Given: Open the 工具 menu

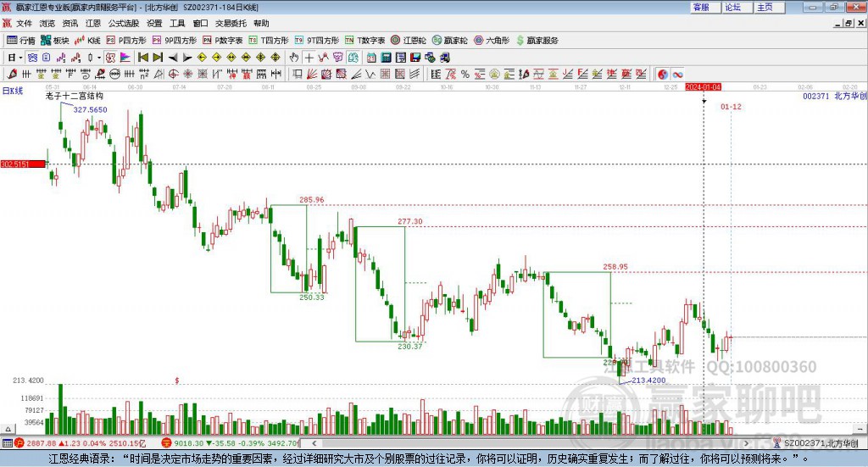Looking at the screenshot, I should pos(177,23).
